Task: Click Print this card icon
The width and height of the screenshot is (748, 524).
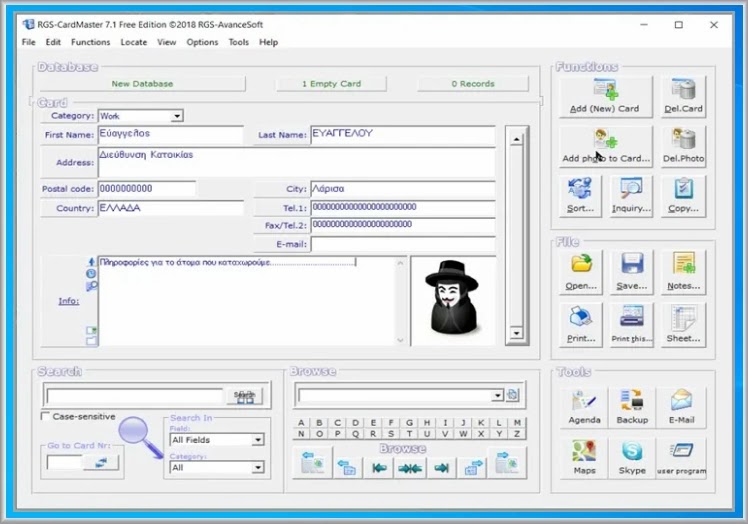Action: (632, 325)
